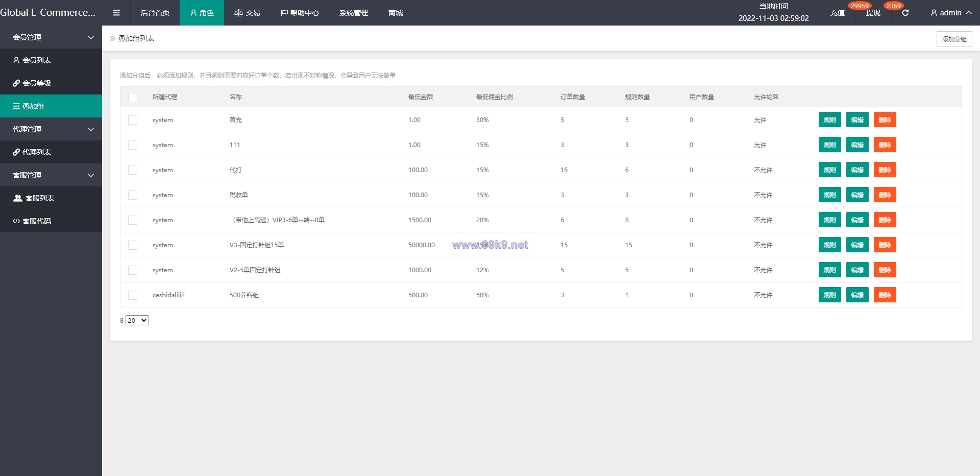Click 编辑 button for 111 row
980x476 pixels.
(x=857, y=145)
